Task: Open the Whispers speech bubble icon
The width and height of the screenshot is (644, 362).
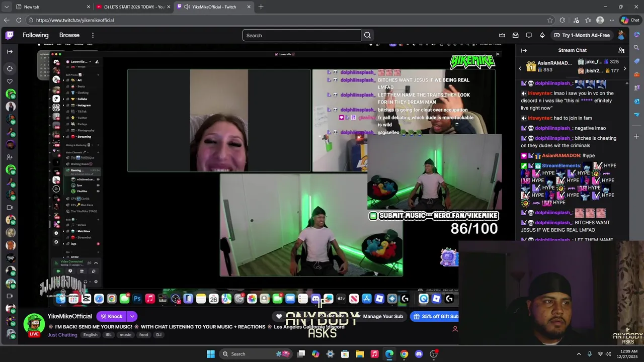Action: point(529,35)
